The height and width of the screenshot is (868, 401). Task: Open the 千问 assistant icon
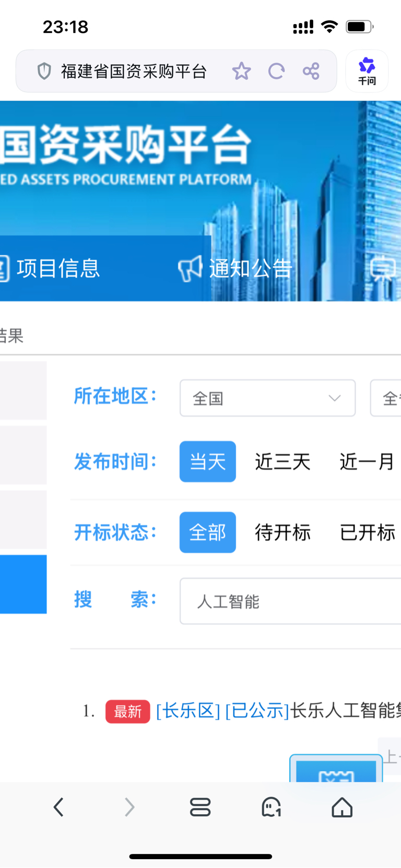coord(367,71)
